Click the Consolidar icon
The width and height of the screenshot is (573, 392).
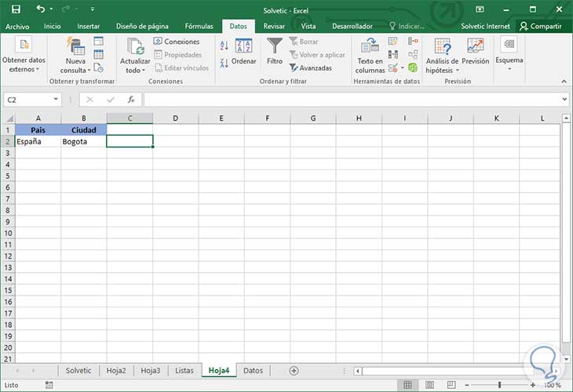coord(413,42)
